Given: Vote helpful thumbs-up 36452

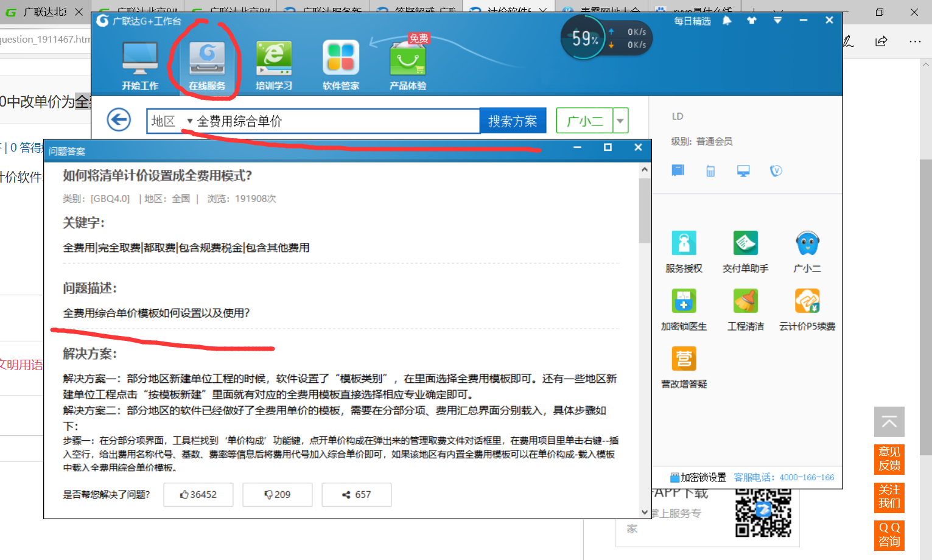Looking at the screenshot, I should [198, 495].
